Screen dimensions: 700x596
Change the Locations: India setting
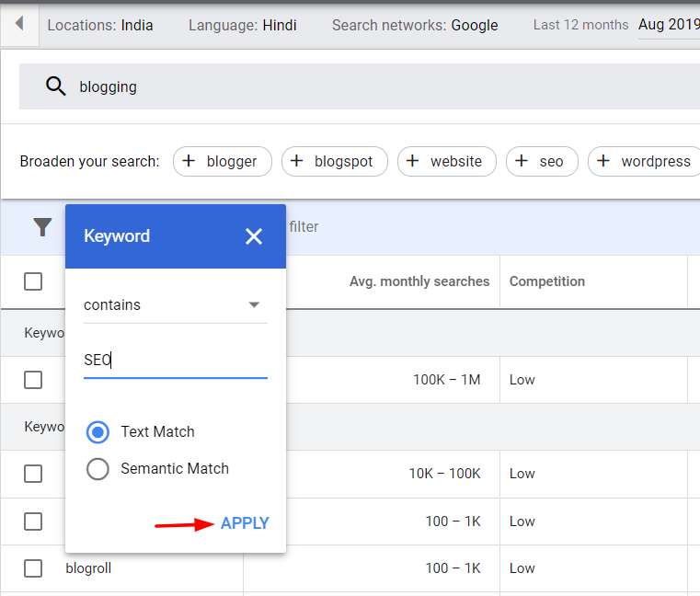(100, 25)
